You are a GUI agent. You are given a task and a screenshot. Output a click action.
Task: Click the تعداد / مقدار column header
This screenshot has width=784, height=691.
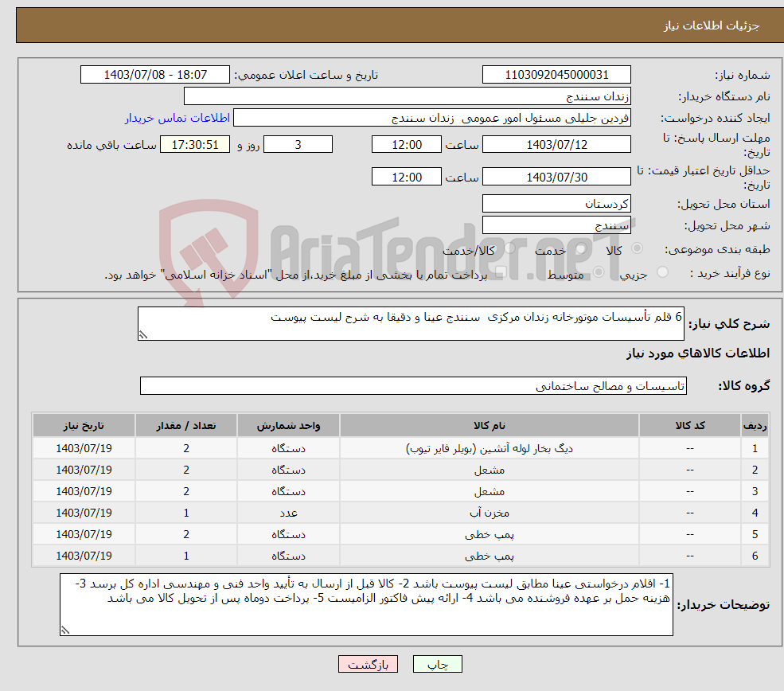click(186, 425)
